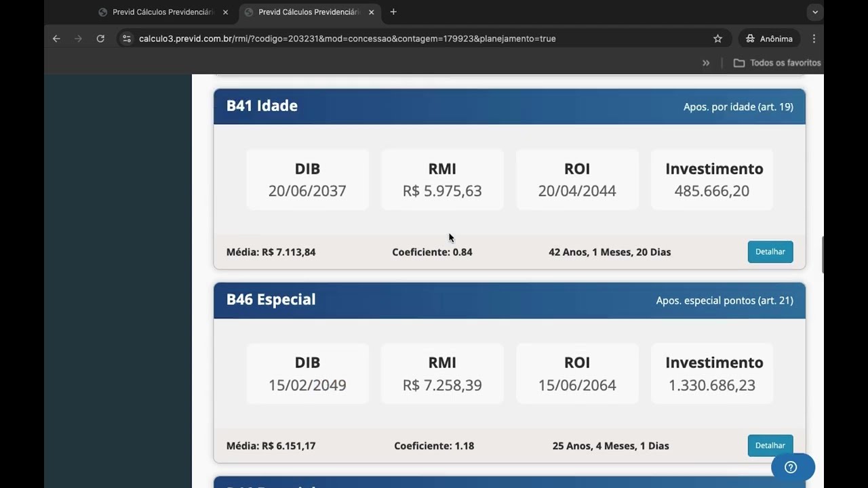Click the 42 Anos, 1 Meses, 20 Dias text

(x=610, y=252)
